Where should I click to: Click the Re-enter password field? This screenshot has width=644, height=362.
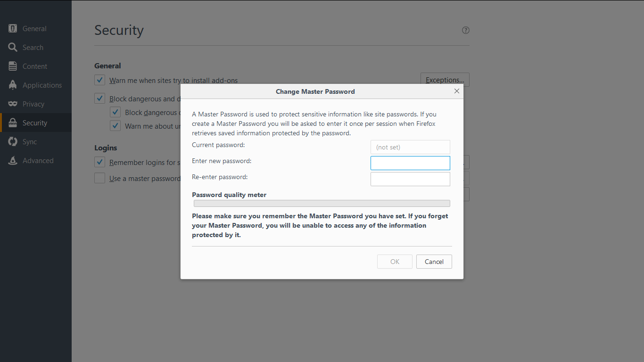click(x=410, y=179)
